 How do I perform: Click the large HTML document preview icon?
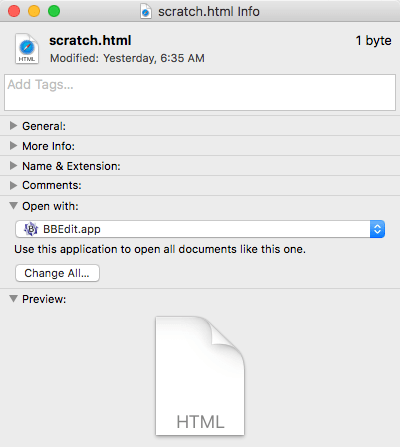pos(200,376)
